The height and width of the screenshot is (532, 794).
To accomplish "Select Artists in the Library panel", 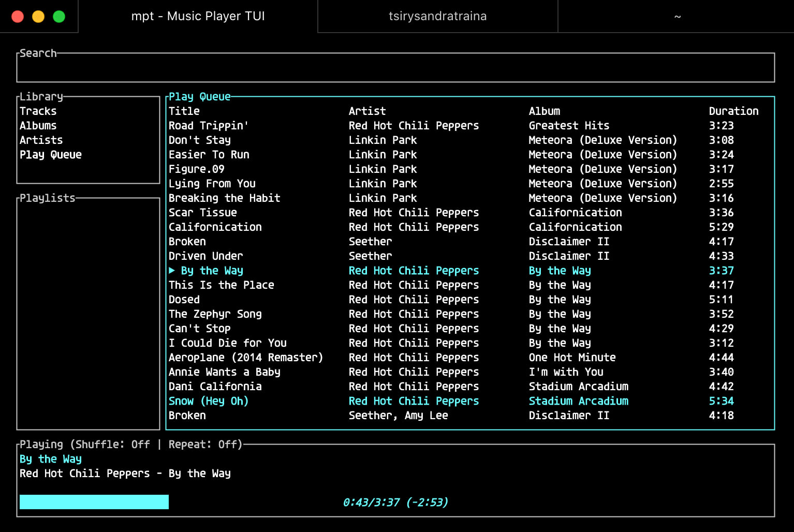I will coord(41,140).
